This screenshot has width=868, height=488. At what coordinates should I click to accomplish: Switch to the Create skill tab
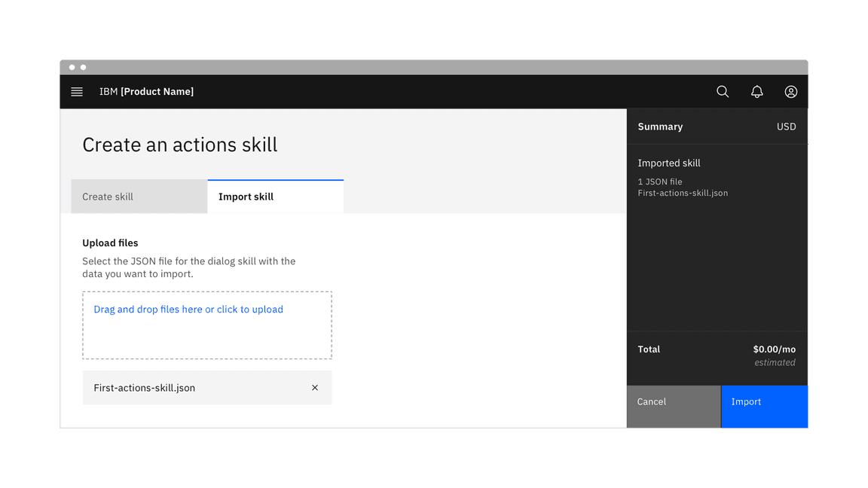(x=139, y=197)
